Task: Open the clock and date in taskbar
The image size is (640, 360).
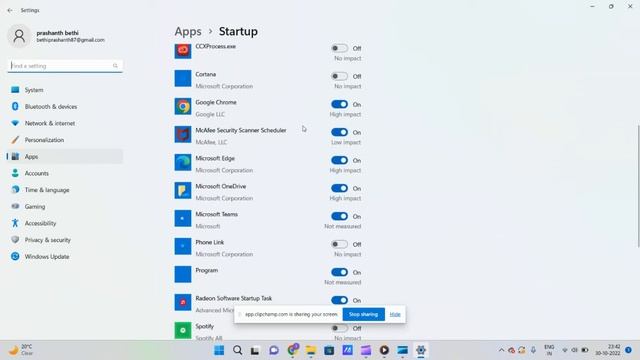Action: point(608,350)
